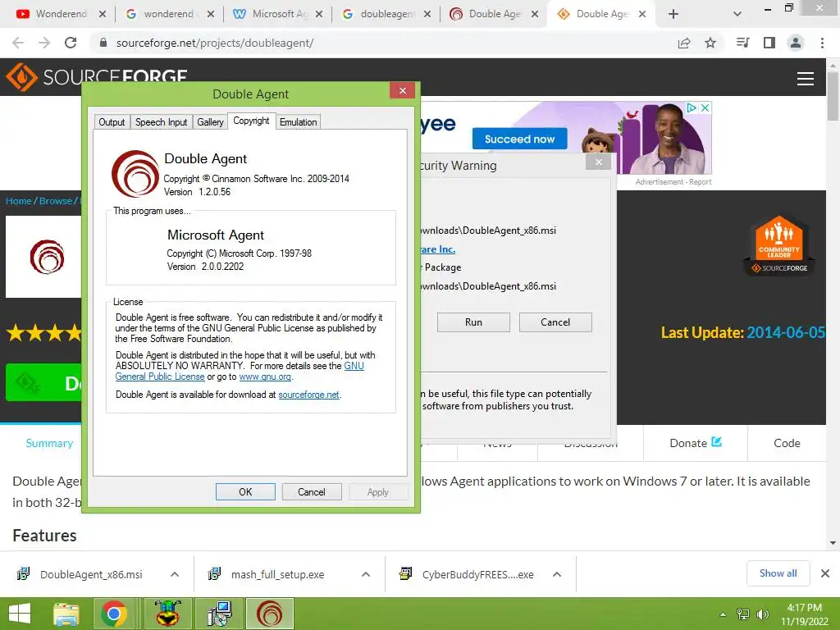Open the Chrome three-dot menu
840x630 pixels.
pyautogui.click(x=822, y=43)
